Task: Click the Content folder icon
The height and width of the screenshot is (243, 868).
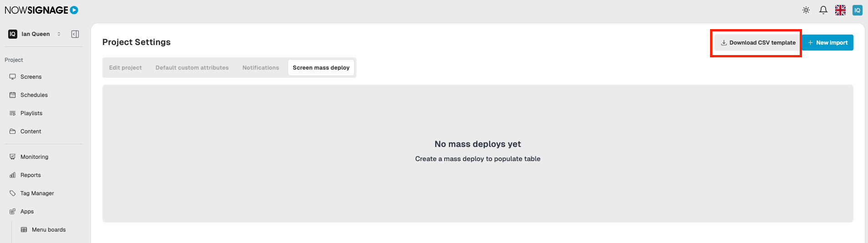Action: pos(12,132)
